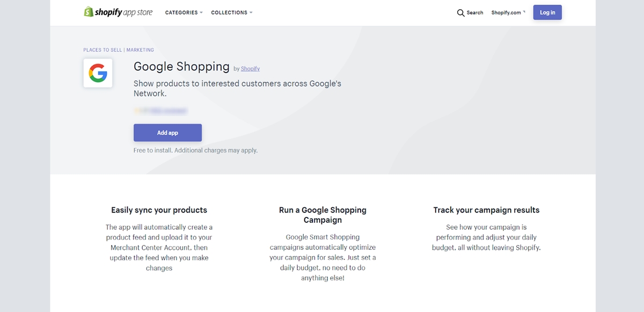Screen dimensions: 644x312
Task: Open the Places to Sell category
Action: tap(103, 50)
